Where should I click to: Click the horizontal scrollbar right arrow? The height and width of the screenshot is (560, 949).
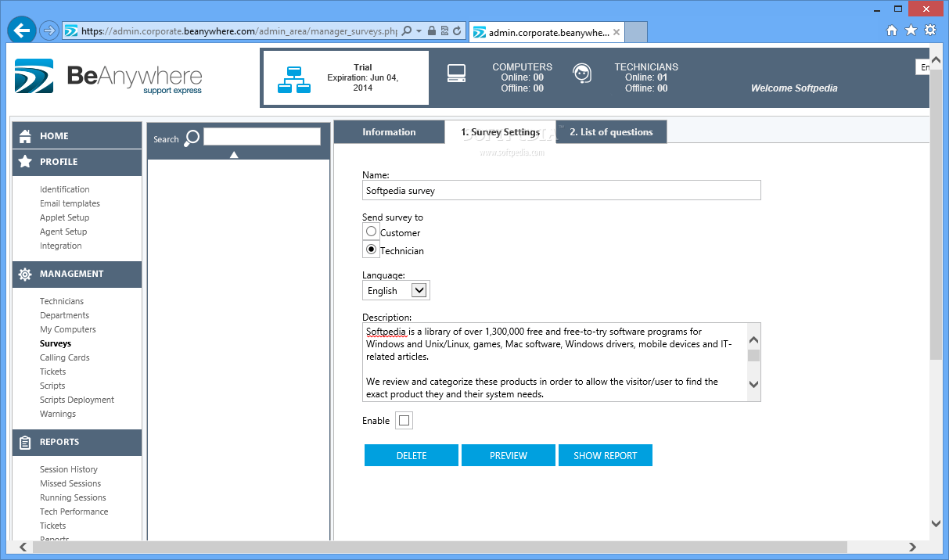tap(913, 547)
